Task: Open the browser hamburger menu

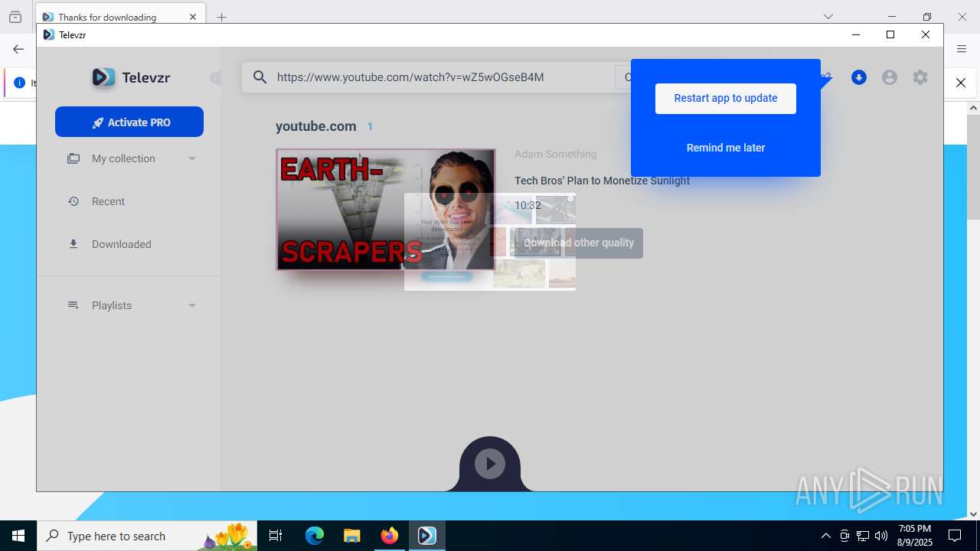Action: pos(962,49)
